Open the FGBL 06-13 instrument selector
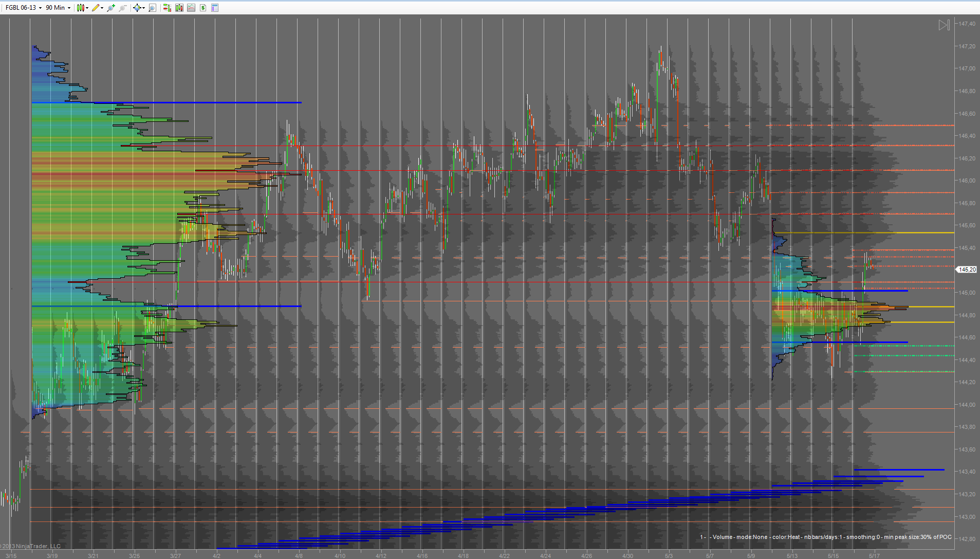 (23, 8)
